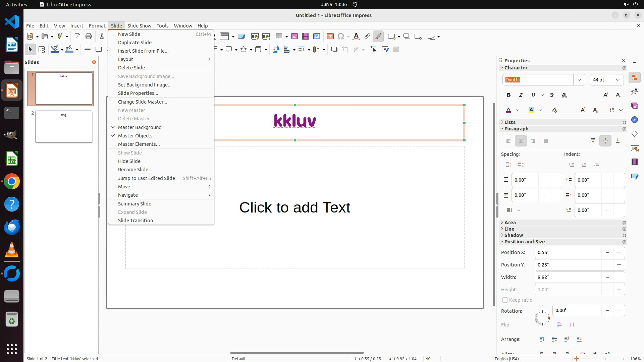Click the Insert Special Character icon

(x=341, y=37)
